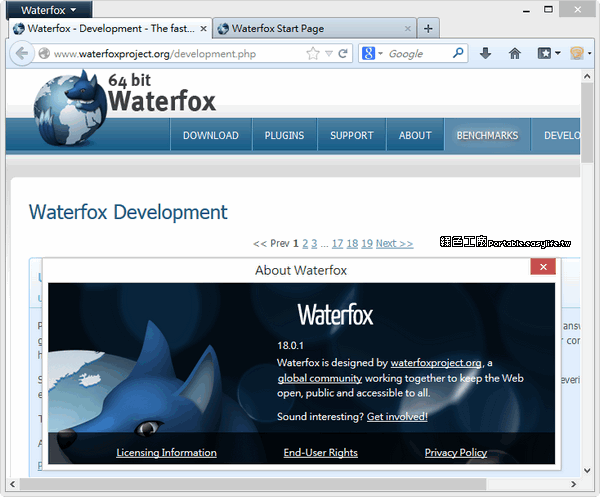Click the Waterfox globe logo

click(71, 109)
